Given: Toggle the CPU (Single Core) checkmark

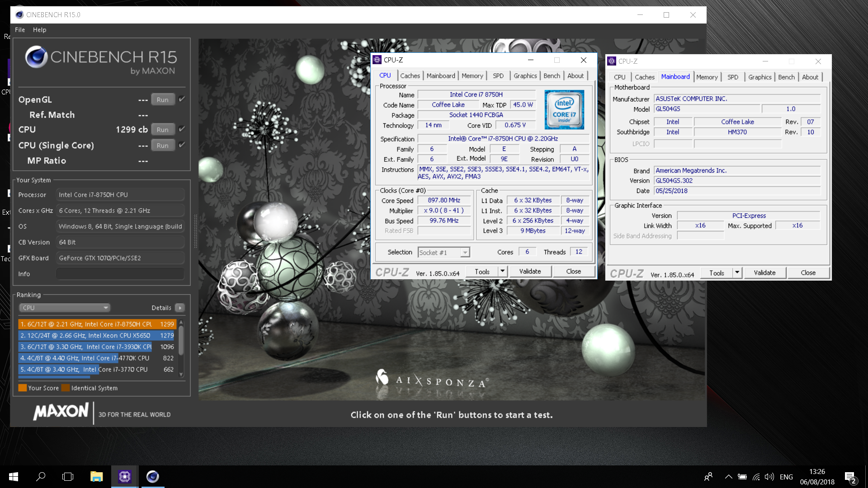Looking at the screenshot, I should [x=182, y=145].
